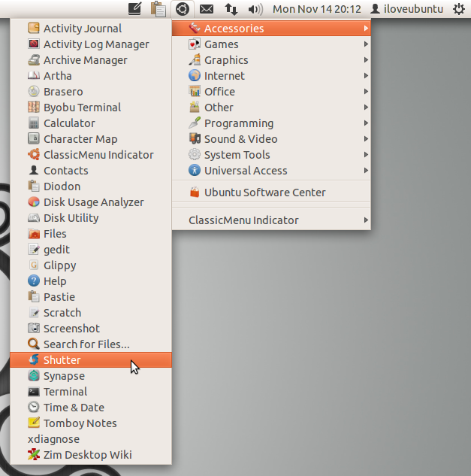Open Disk Utility

pyautogui.click(x=91, y=217)
